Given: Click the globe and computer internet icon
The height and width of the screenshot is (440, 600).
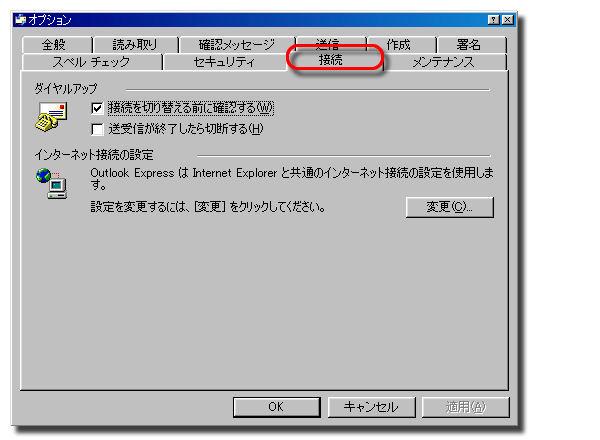Looking at the screenshot, I should [52, 184].
